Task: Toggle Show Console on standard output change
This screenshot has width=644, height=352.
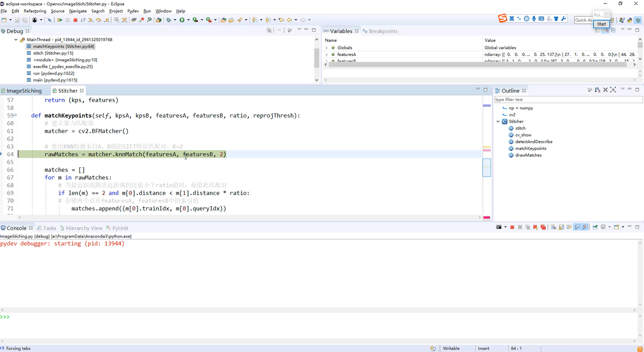Action: point(577,227)
